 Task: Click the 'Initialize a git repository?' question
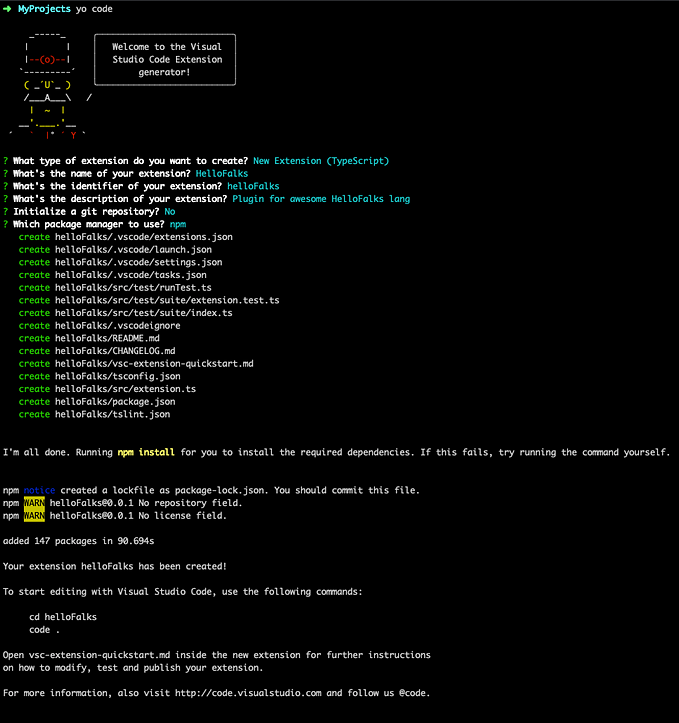click(86, 212)
